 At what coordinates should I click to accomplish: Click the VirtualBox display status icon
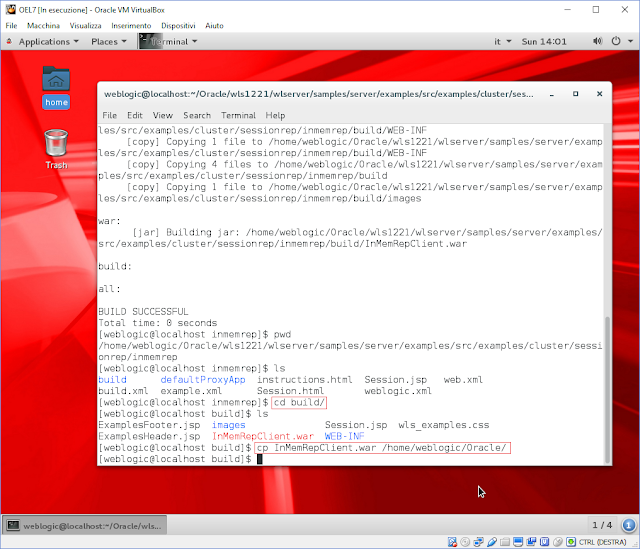coord(518,542)
